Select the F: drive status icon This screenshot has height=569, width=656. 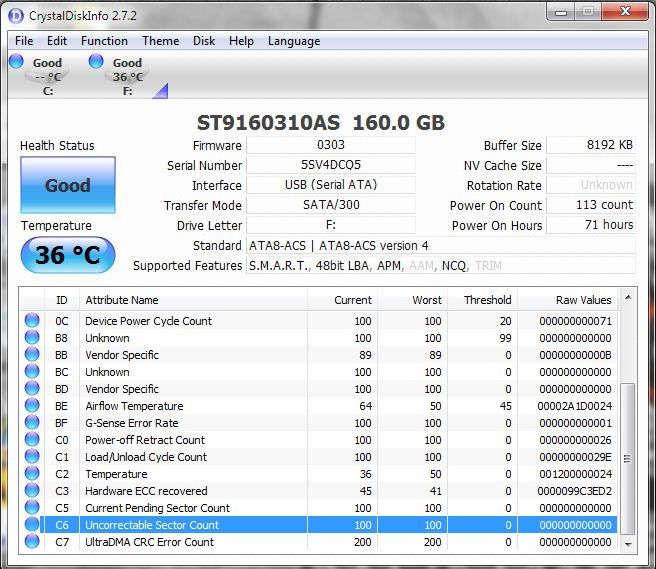coord(96,61)
